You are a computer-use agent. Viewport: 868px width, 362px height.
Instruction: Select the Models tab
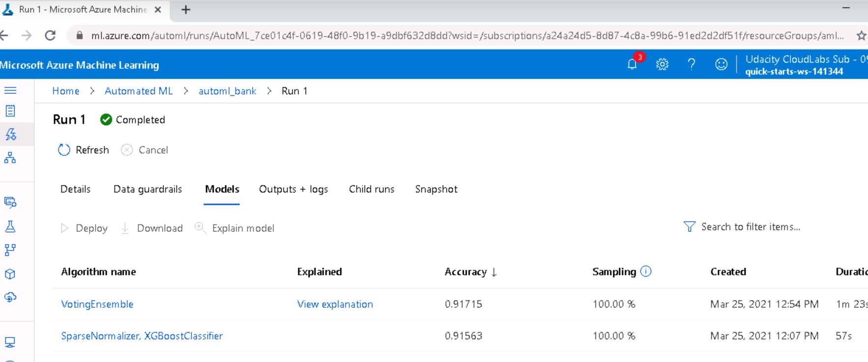pos(222,189)
